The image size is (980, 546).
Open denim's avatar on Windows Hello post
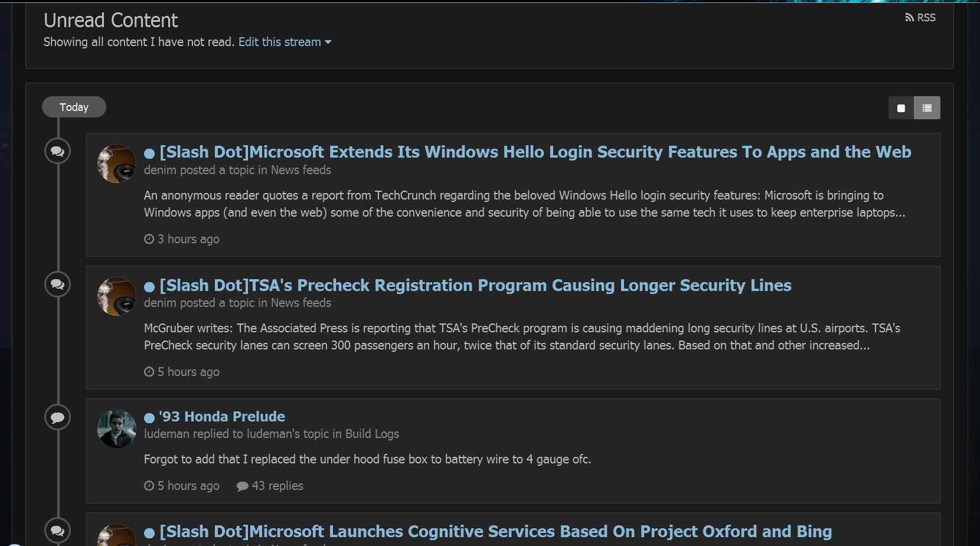(x=116, y=164)
